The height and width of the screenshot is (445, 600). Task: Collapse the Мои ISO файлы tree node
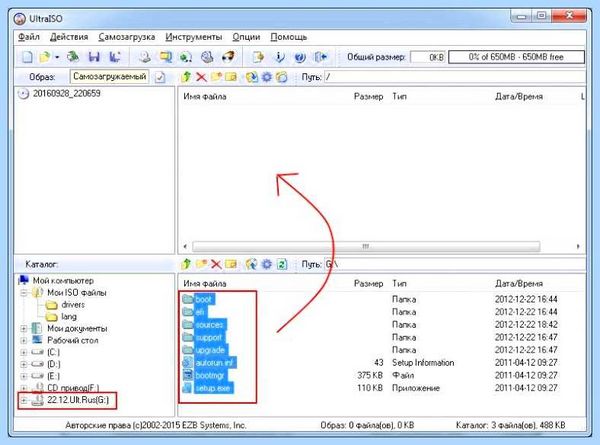tap(24, 293)
